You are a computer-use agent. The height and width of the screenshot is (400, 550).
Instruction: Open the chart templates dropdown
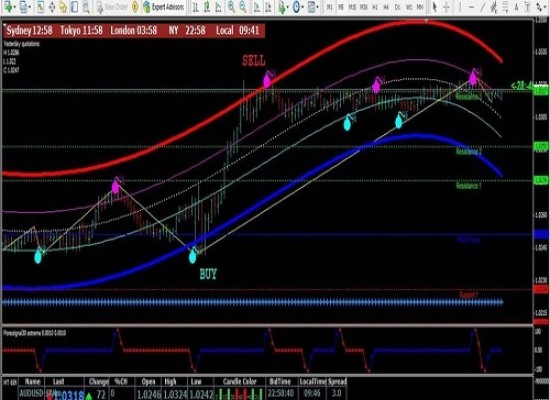coord(317,7)
